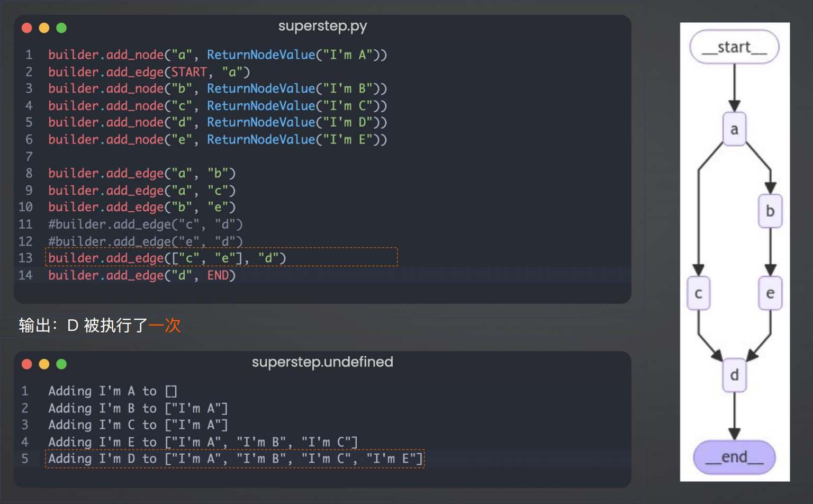Viewport: 813px width, 504px height.
Task: Click the commented line 11 add_edge c to d
Action: click(145, 224)
